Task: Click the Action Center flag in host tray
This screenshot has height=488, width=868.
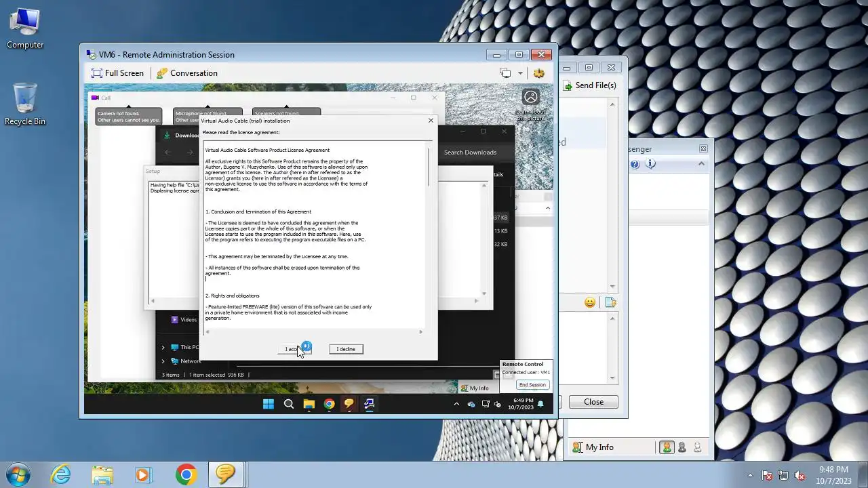Action: point(767,475)
